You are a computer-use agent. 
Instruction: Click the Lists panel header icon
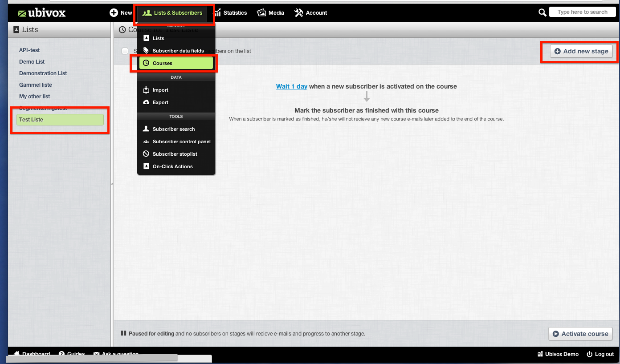[16, 29]
